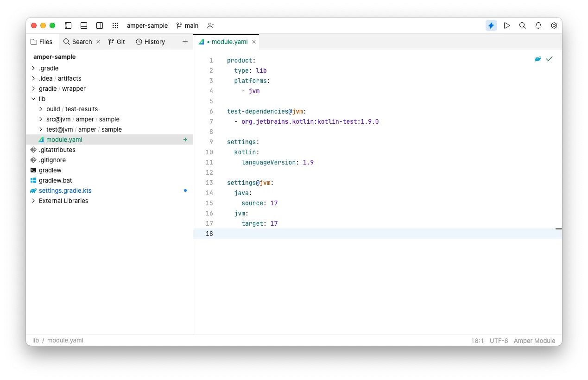588x380 pixels.
Task: Add a new sidebar tab
Action: point(185,42)
